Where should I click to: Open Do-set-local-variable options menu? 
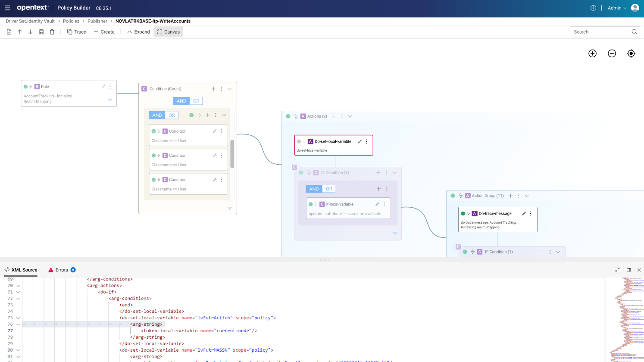[x=367, y=141]
